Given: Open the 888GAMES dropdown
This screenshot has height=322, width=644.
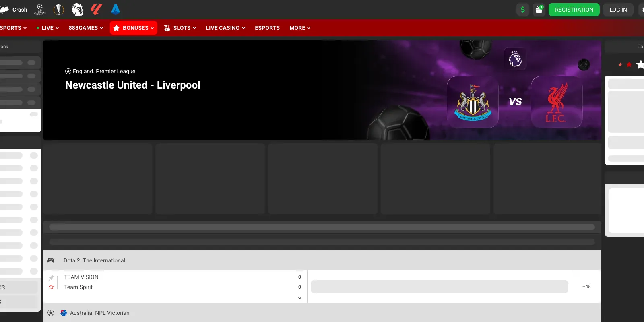Looking at the screenshot, I should pos(86,28).
